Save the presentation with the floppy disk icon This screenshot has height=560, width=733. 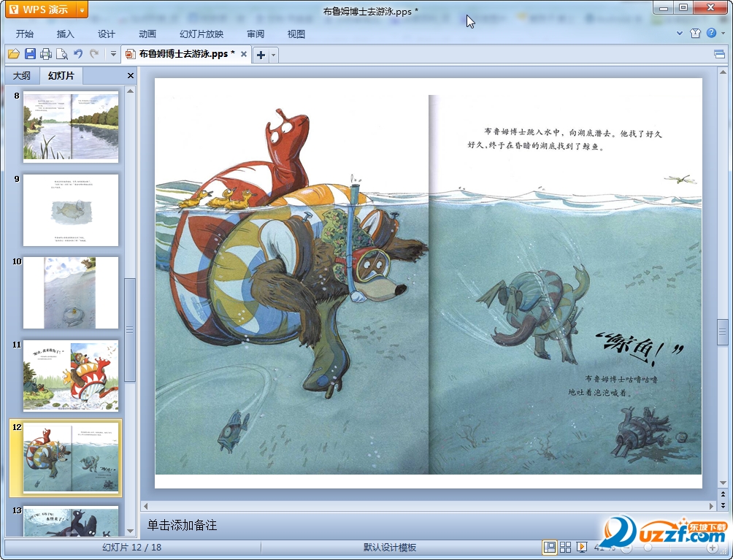click(30, 54)
